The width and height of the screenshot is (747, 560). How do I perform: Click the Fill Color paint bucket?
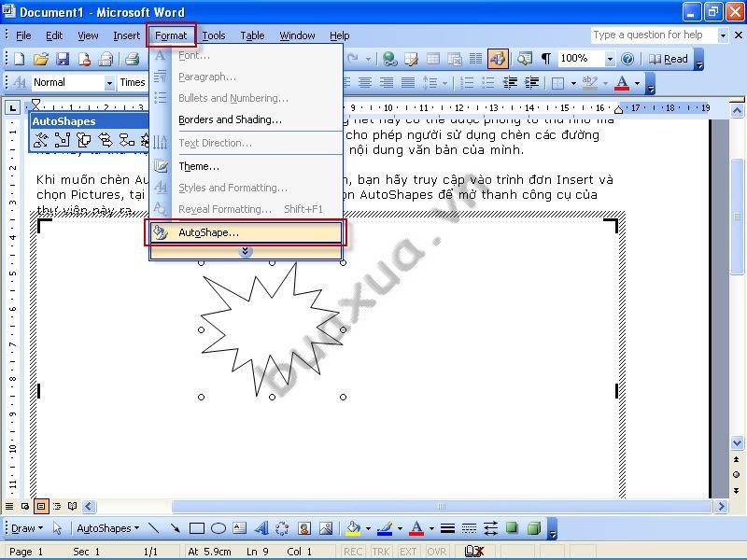[x=354, y=528]
